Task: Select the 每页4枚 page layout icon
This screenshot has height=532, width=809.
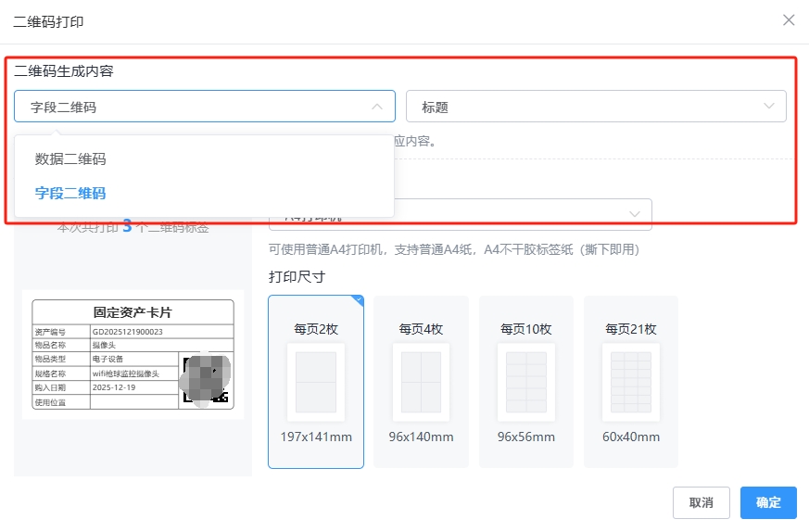Action: 421,382
